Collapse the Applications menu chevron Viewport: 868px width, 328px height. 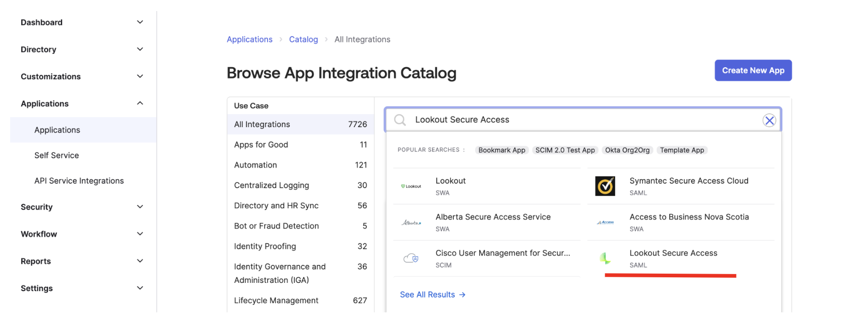[140, 103]
